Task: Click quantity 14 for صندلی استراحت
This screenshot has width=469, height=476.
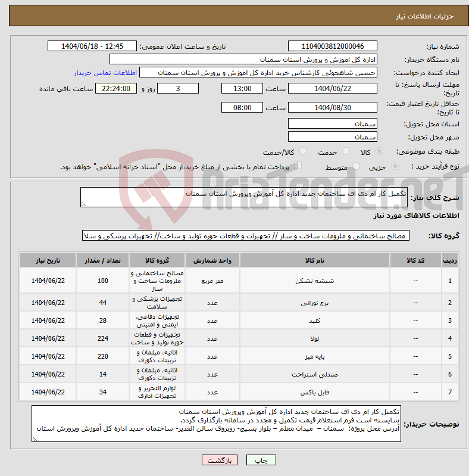Action: coord(102,374)
